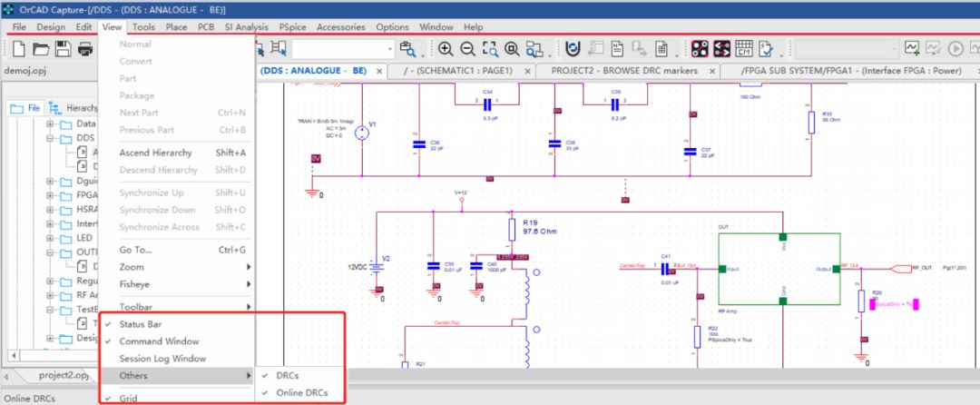This screenshot has height=405, width=980.
Task: Expand the HSRA folder node
Action: coord(50,210)
